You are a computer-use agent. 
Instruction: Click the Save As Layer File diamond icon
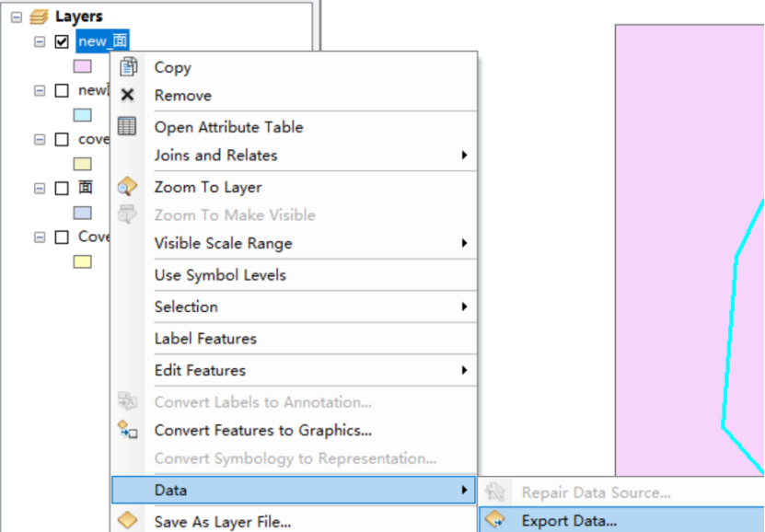click(x=130, y=521)
